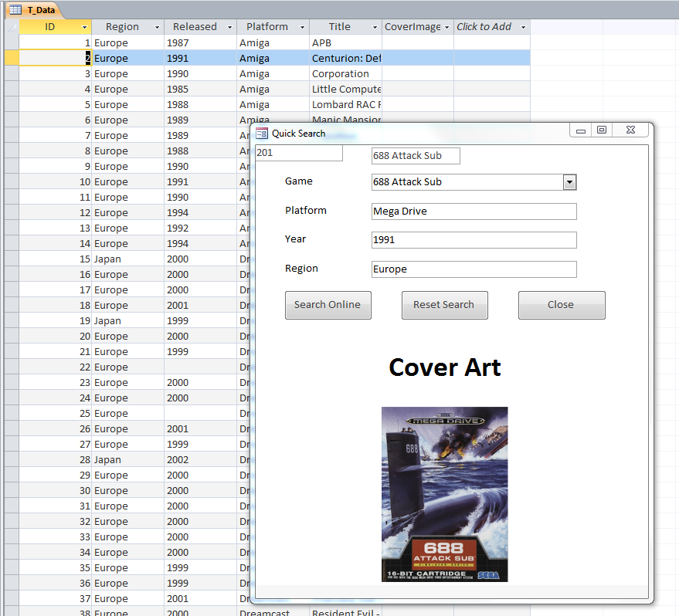The height and width of the screenshot is (616, 679).
Task: Click the Released cell 1987
Action: pos(201,42)
